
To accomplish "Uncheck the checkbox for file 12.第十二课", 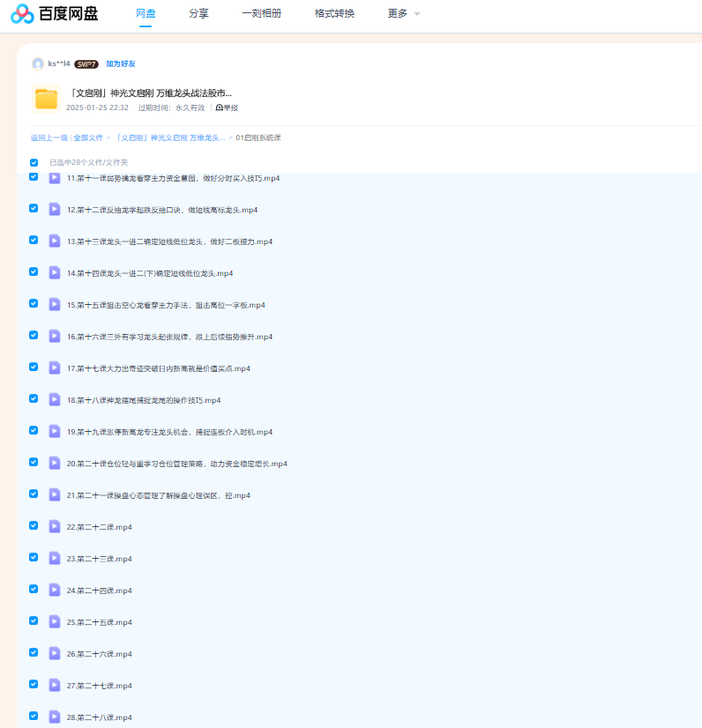I will pyautogui.click(x=34, y=208).
